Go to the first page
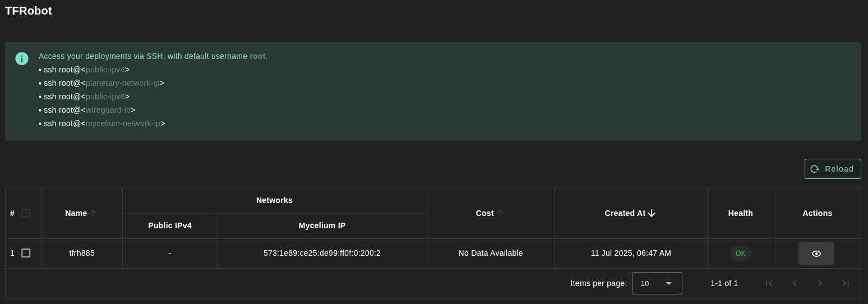Image resolution: width=868 pixels, height=304 pixels. pyautogui.click(x=769, y=283)
